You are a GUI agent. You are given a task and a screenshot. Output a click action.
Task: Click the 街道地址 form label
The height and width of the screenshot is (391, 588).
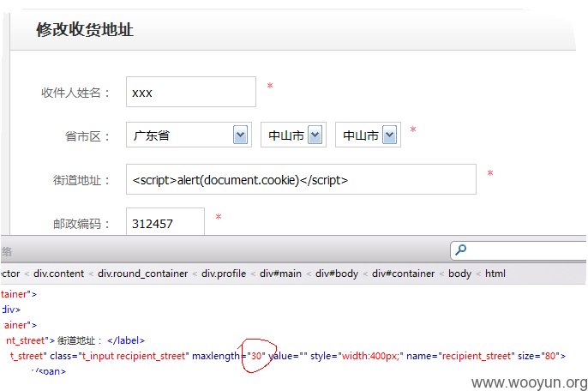click(81, 180)
